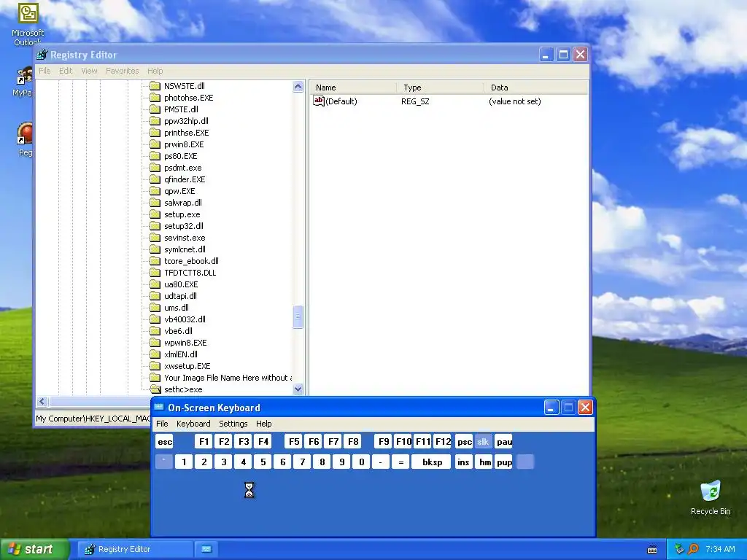Click the magnifier icon in the system tray
This screenshot has width=747, height=560.
tap(693, 549)
